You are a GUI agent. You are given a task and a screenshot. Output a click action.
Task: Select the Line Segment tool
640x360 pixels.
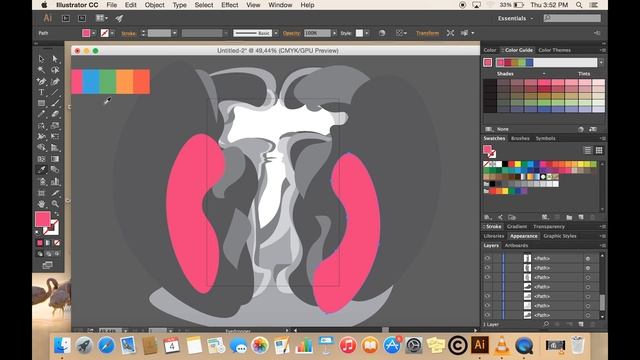coord(55,92)
